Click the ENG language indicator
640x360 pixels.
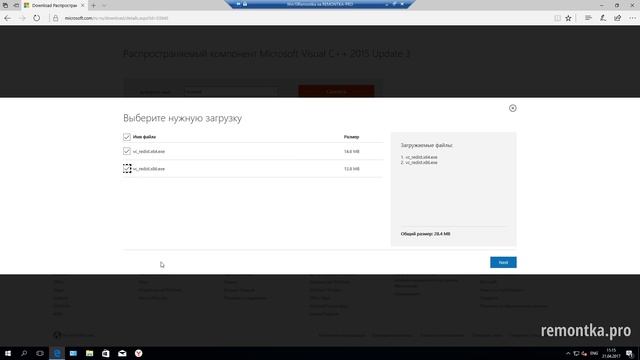pyautogui.click(x=594, y=353)
